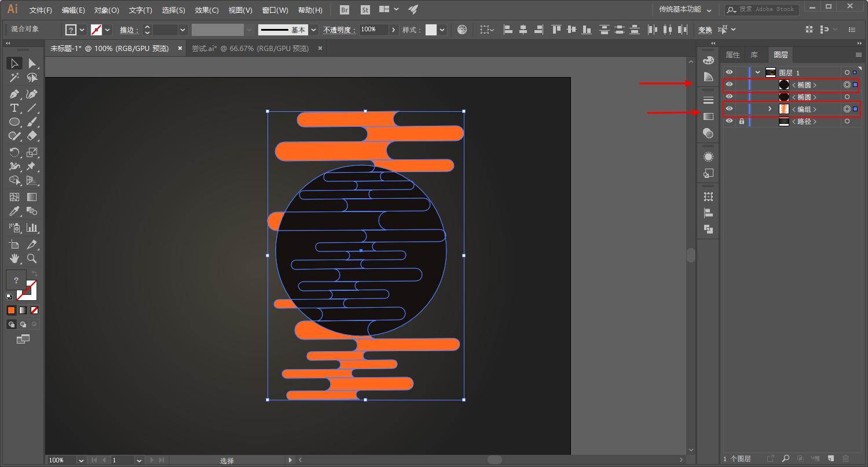The height and width of the screenshot is (467, 868).
Task: Click the 变换 transform link
Action: [705, 30]
